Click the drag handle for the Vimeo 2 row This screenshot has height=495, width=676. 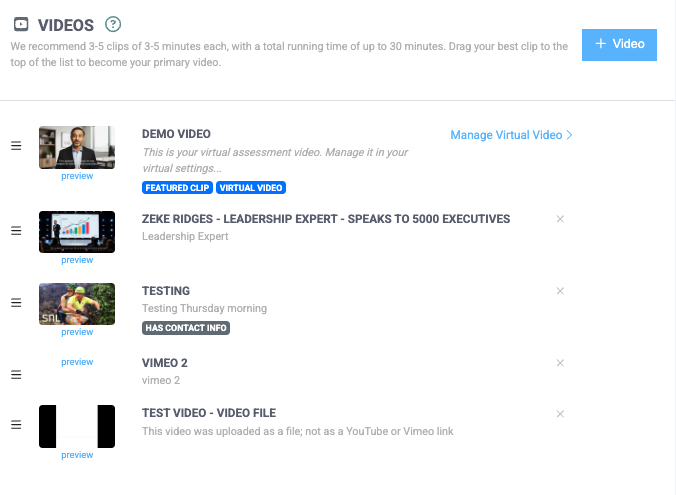pyautogui.click(x=16, y=374)
